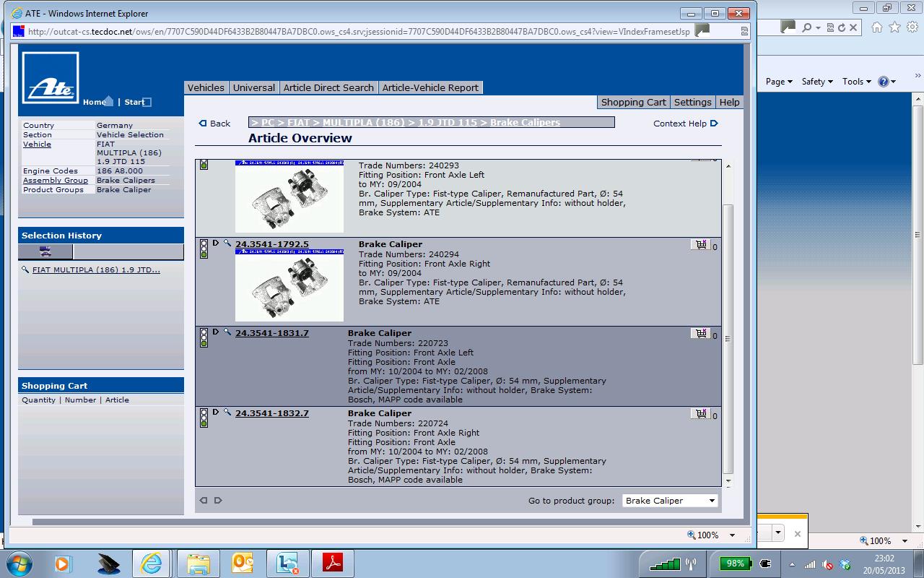
Task: Go to previous page arrow below list
Action: [204, 500]
